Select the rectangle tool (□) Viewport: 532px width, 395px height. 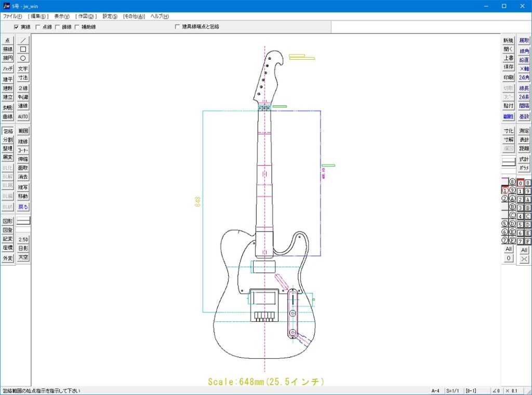click(x=23, y=49)
